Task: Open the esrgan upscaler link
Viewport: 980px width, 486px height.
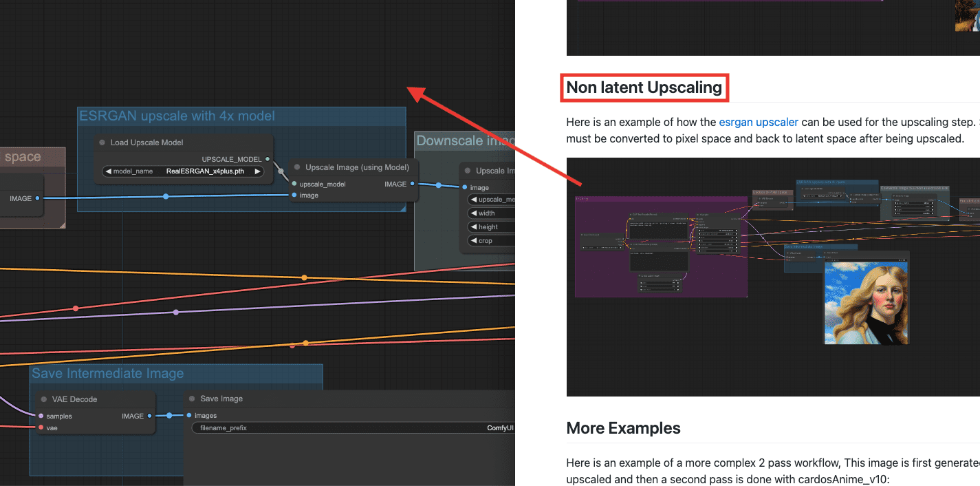Action: pos(759,123)
